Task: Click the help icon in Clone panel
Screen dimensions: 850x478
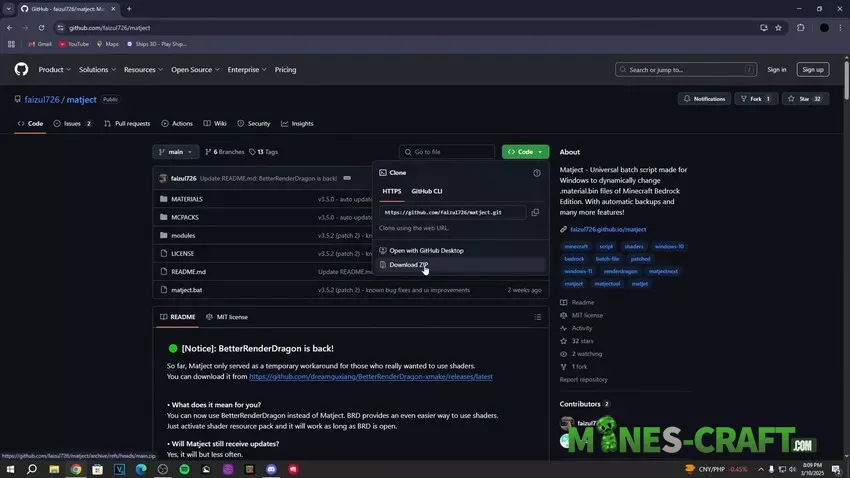Action: [x=537, y=173]
